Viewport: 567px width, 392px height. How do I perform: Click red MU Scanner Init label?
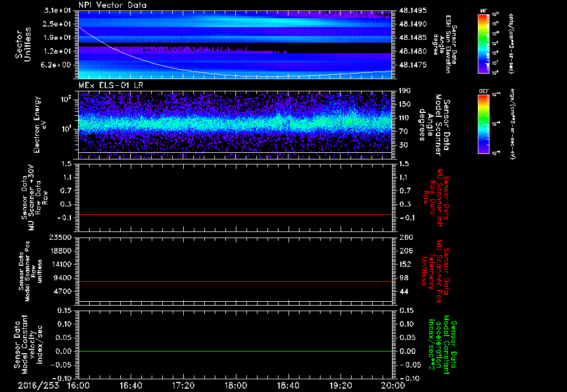436,198
